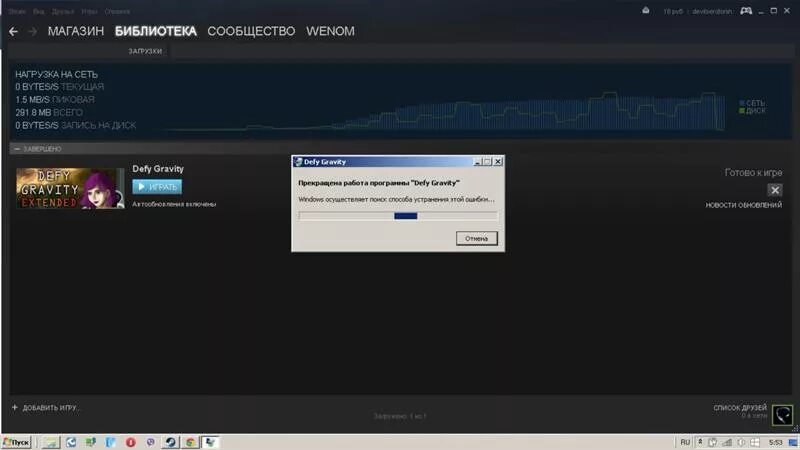The image size is (800, 450).
Task: Click the Загружено status text at the bottom
Action: click(399, 416)
